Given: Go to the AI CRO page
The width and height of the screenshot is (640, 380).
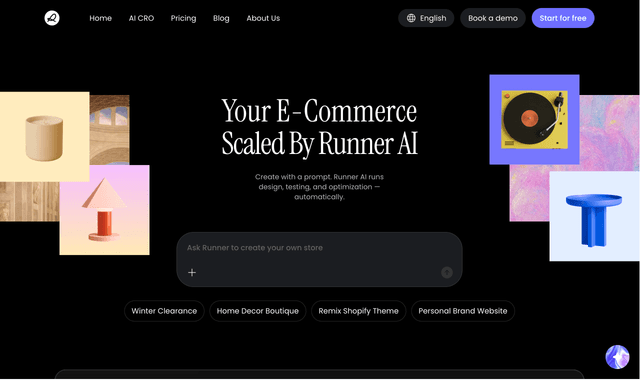Looking at the screenshot, I should click(x=141, y=18).
